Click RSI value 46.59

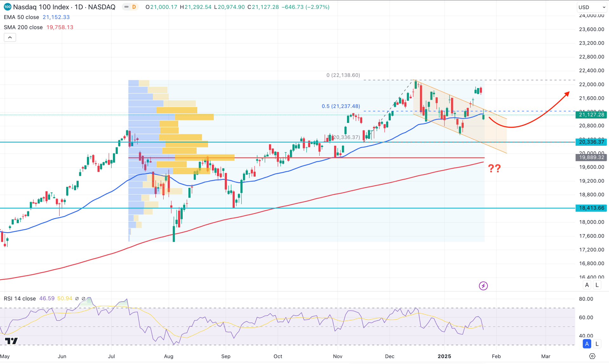point(47,298)
